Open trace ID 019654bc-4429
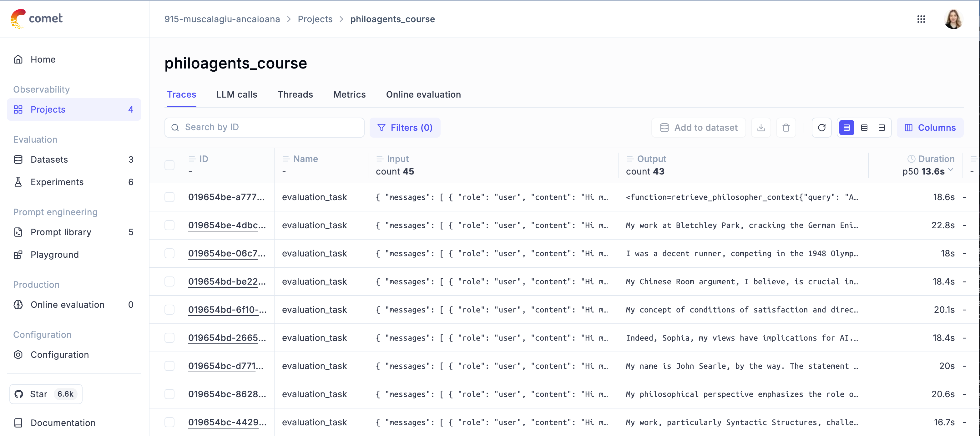This screenshot has width=980, height=436. [x=227, y=422]
